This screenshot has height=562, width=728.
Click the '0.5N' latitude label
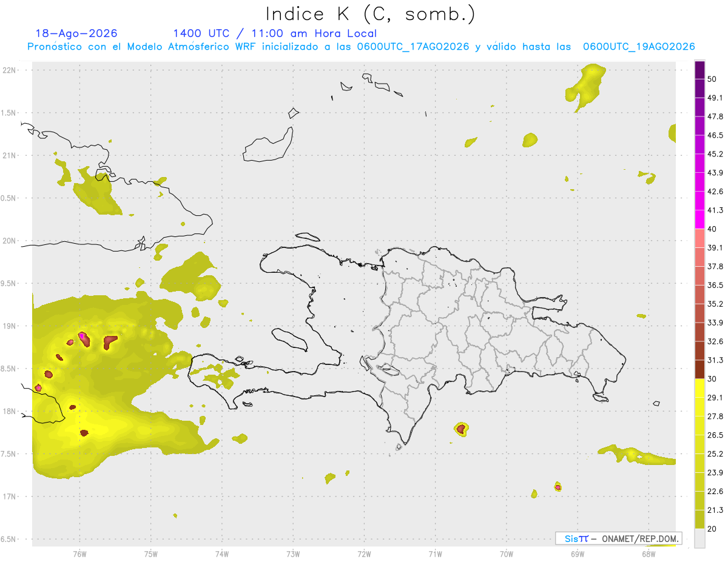pyautogui.click(x=8, y=198)
